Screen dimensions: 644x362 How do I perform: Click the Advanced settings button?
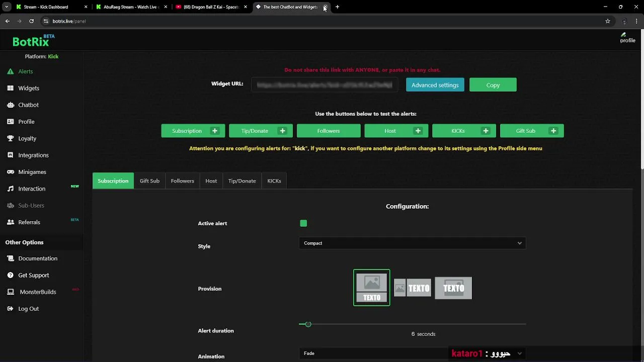point(435,85)
